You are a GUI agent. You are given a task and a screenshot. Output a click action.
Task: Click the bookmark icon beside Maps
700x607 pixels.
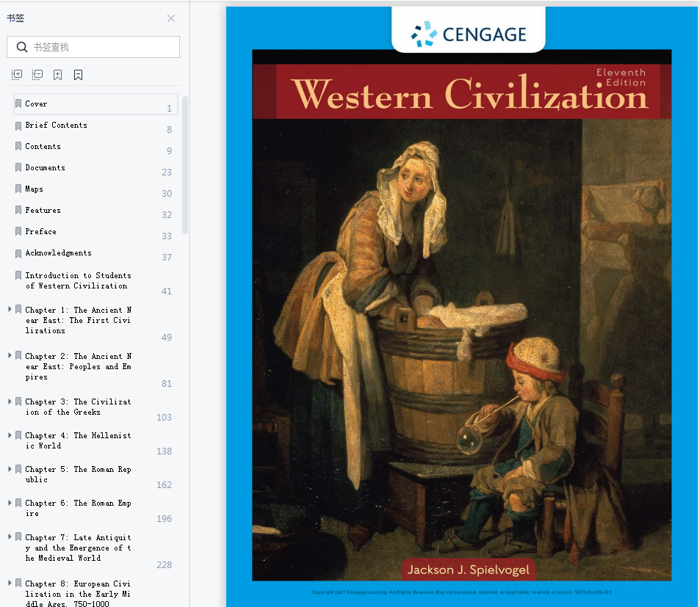click(x=18, y=189)
